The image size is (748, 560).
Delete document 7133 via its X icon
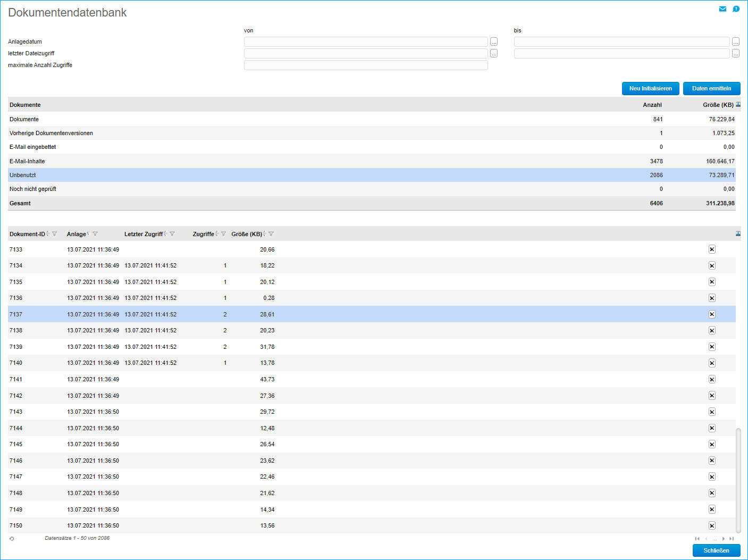point(712,249)
